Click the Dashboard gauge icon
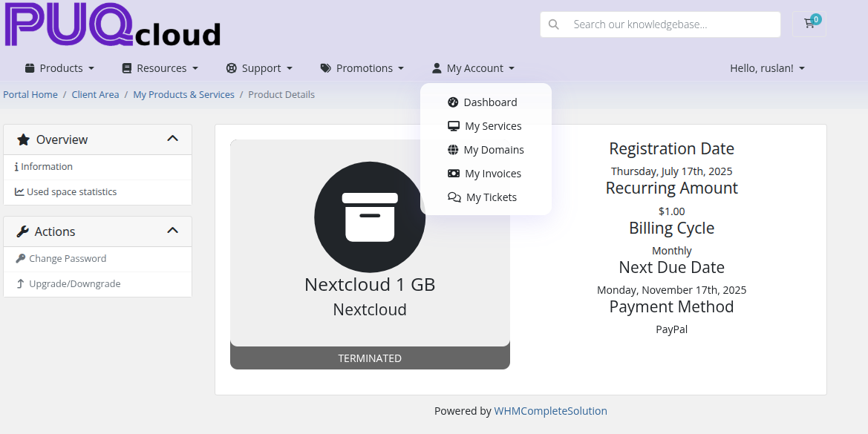The image size is (868, 434). point(453,102)
